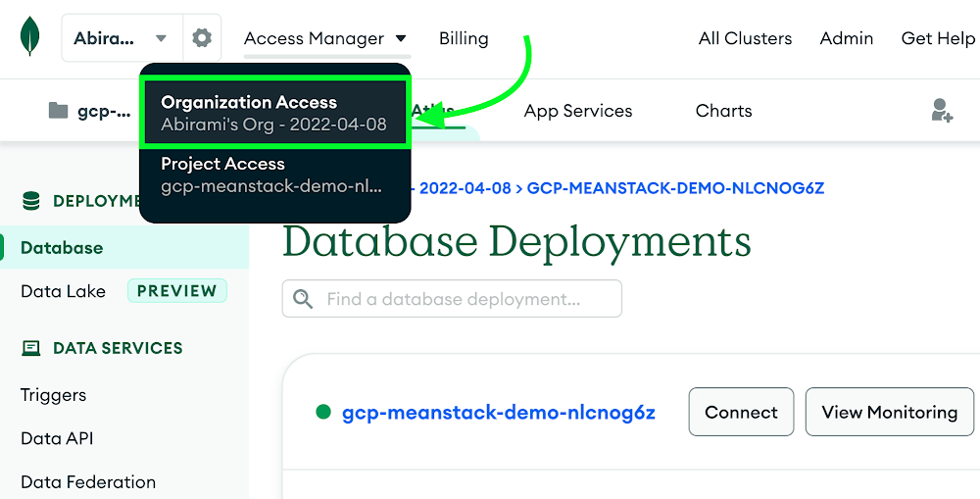Switch to the App Services tab
Viewport: 980px width, 499px height.
coord(578,111)
